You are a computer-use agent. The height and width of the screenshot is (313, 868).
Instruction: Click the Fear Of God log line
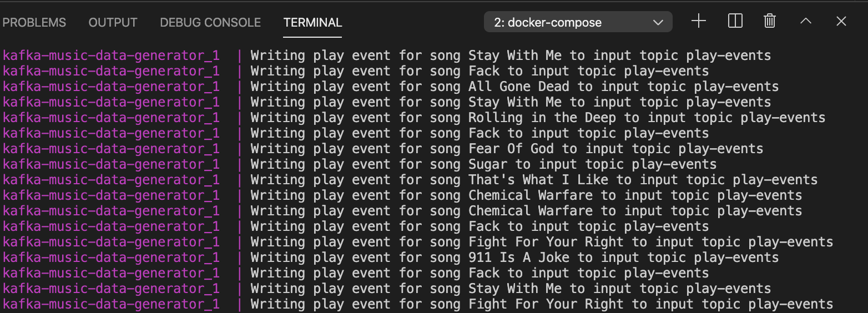point(383,149)
